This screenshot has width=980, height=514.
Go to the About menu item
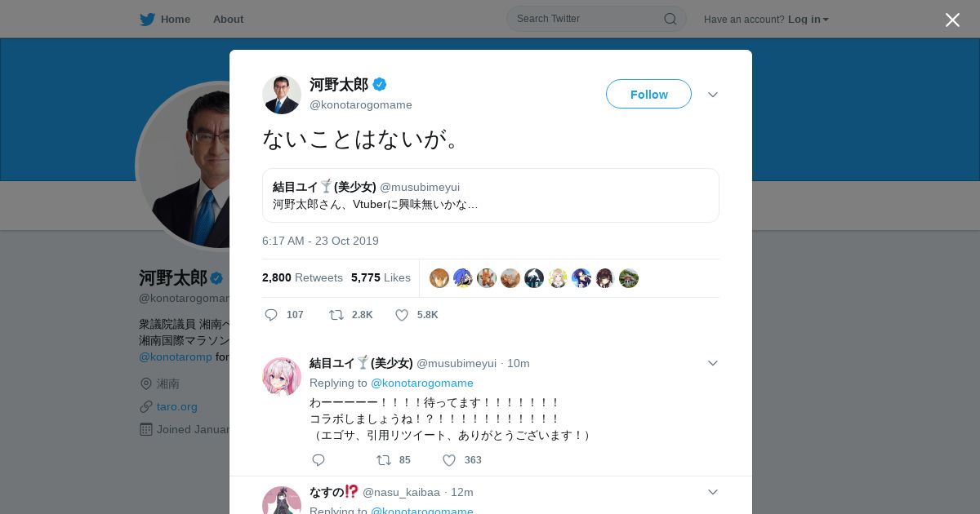pos(228,19)
